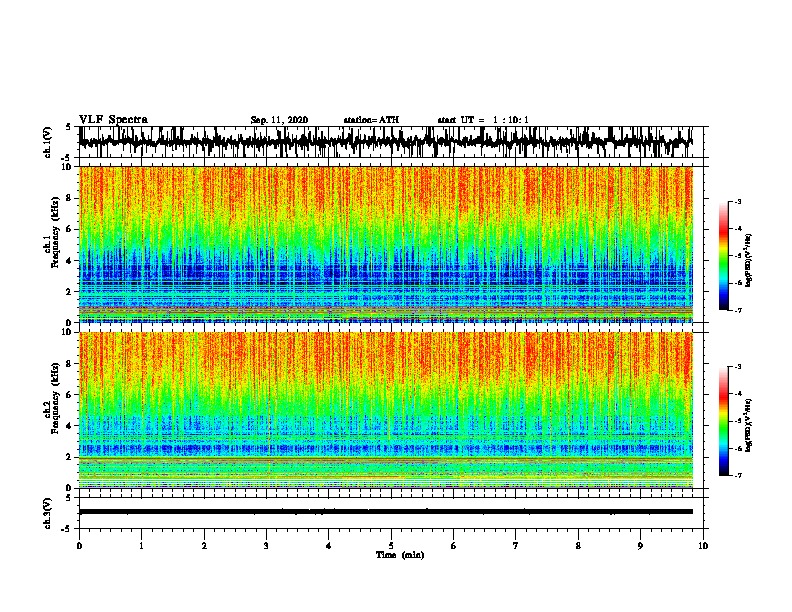Image resolution: width=792 pixels, height=612 pixels.
Task: Click the "-5" tick on the ch.3(V) axis
Action: [67, 529]
